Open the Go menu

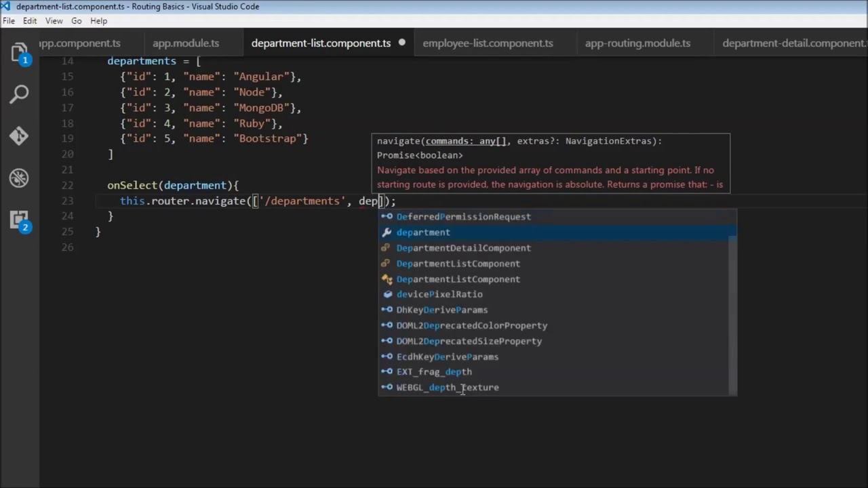[77, 21]
